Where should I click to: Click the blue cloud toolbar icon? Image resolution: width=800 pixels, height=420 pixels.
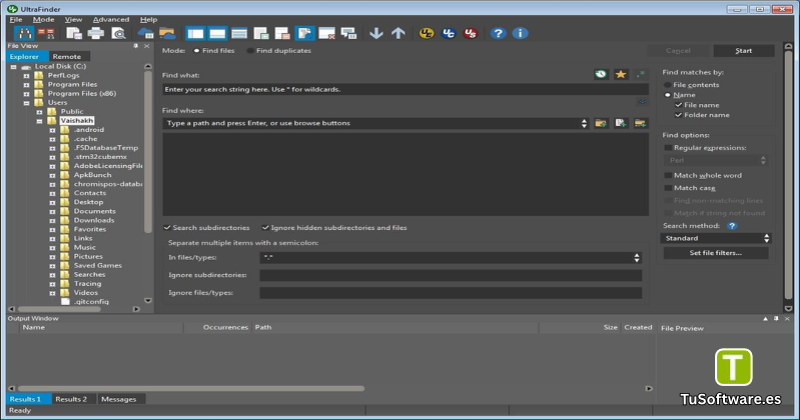pos(145,34)
